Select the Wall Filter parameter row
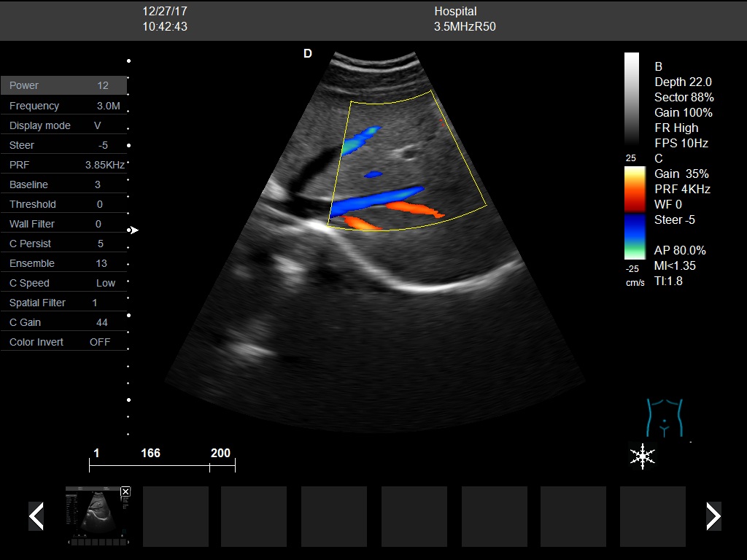 [63, 223]
